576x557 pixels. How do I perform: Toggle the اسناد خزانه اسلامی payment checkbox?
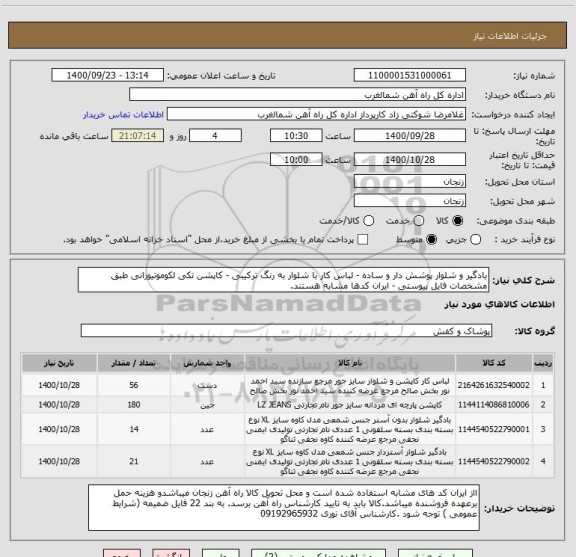363,240
